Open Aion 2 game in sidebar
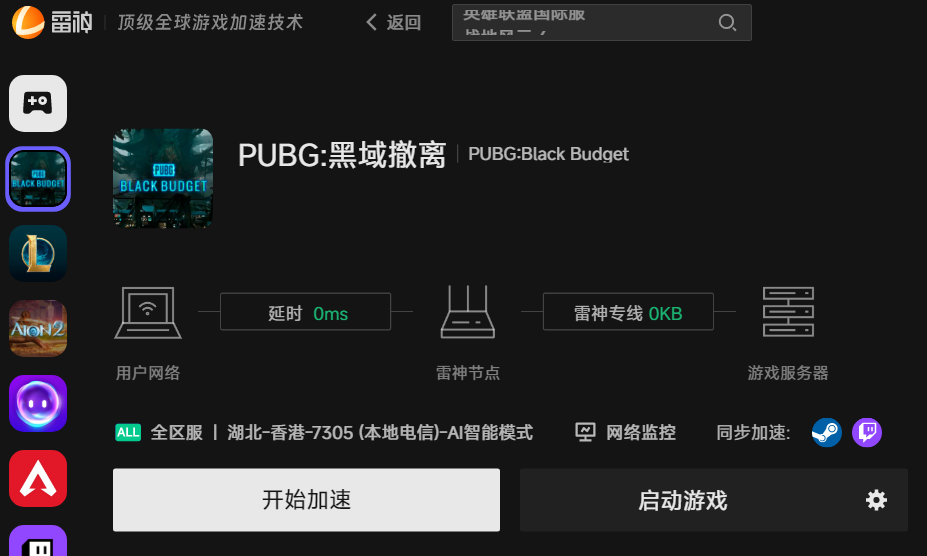The width and height of the screenshot is (927, 556). 38,328
